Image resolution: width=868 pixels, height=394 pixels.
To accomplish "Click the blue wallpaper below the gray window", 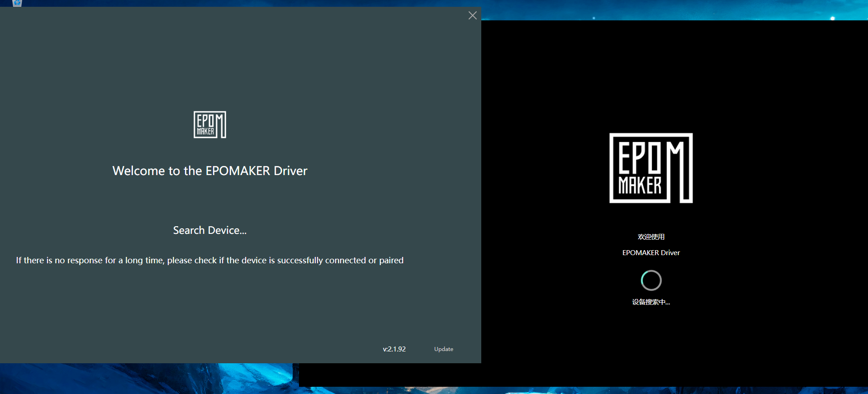I will [x=149, y=378].
